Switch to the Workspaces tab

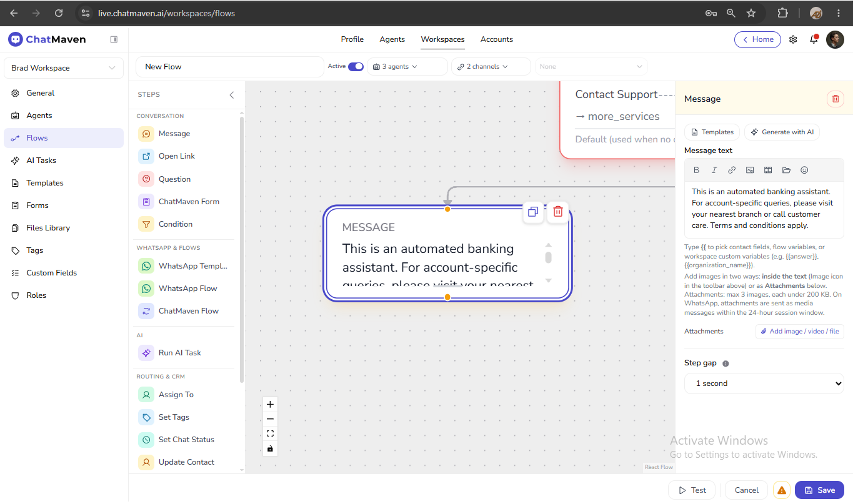[443, 39]
